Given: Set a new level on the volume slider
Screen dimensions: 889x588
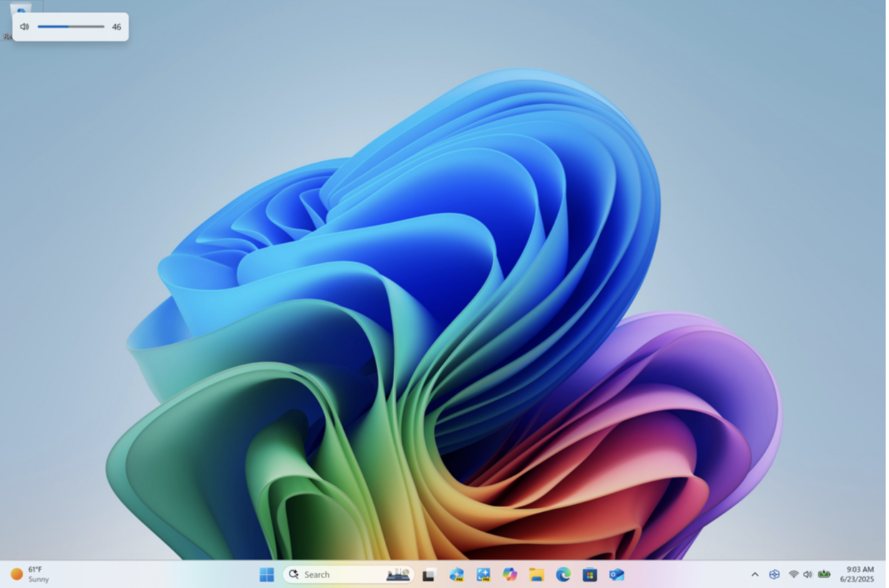Looking at the screenshot, I should pos(71,26).
